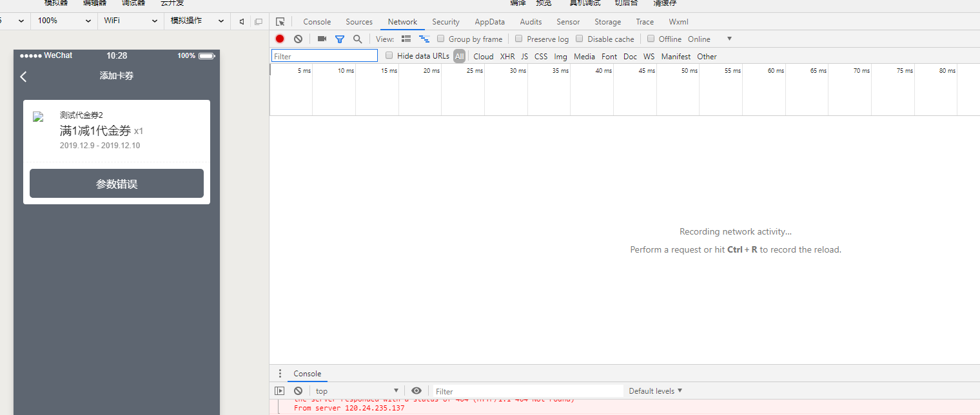Enable Preserve log checkbox
Viewport: 980px width, 415px height.
[x=519, y=39]
